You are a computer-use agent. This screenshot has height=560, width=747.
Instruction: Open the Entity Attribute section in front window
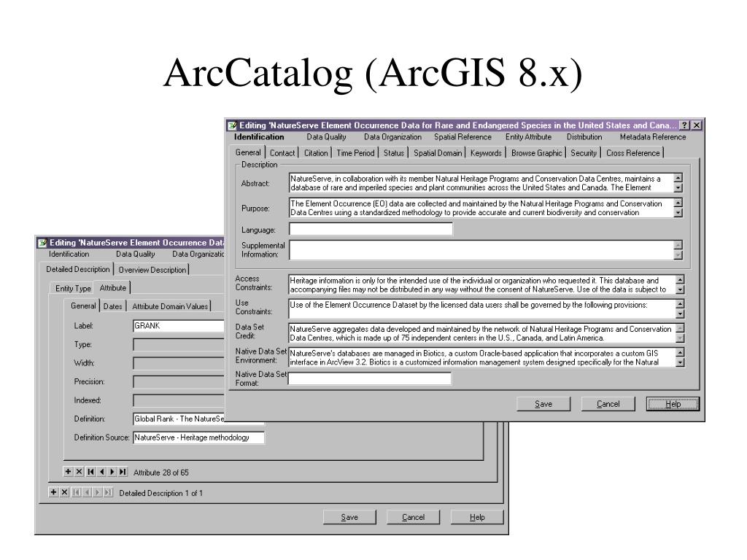click(x=528, y=137)
